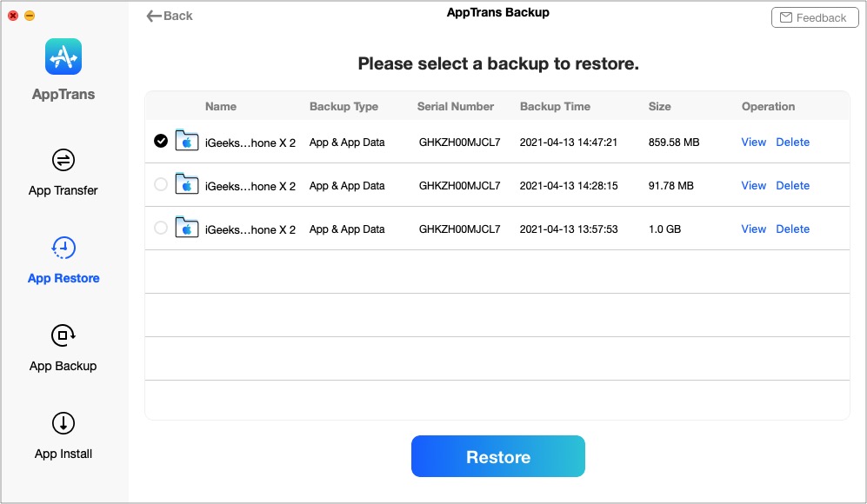Delete the 91.78 MB backup
The width and height of the screenshot is (867, 504).
pos(792,185)
